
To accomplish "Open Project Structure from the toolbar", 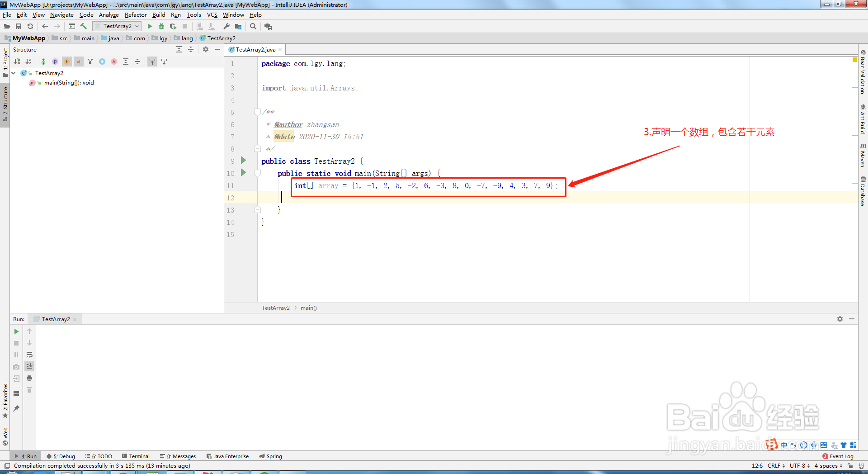I will (238, 26).
